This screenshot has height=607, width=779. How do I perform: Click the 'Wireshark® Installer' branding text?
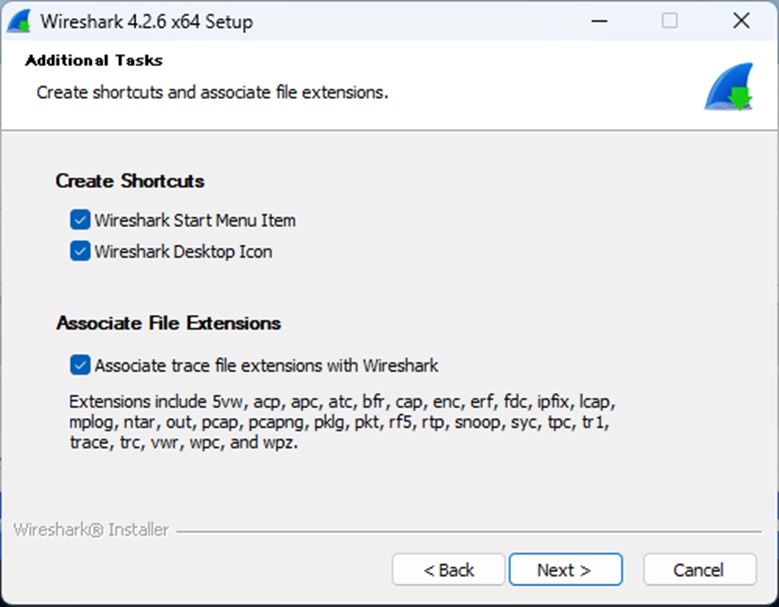[x=91, y=530]
